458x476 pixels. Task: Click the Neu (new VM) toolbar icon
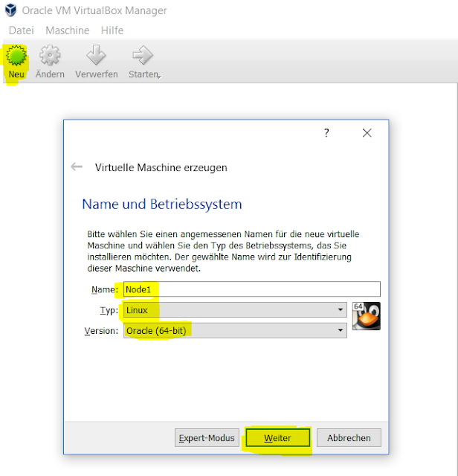point(16,56)
